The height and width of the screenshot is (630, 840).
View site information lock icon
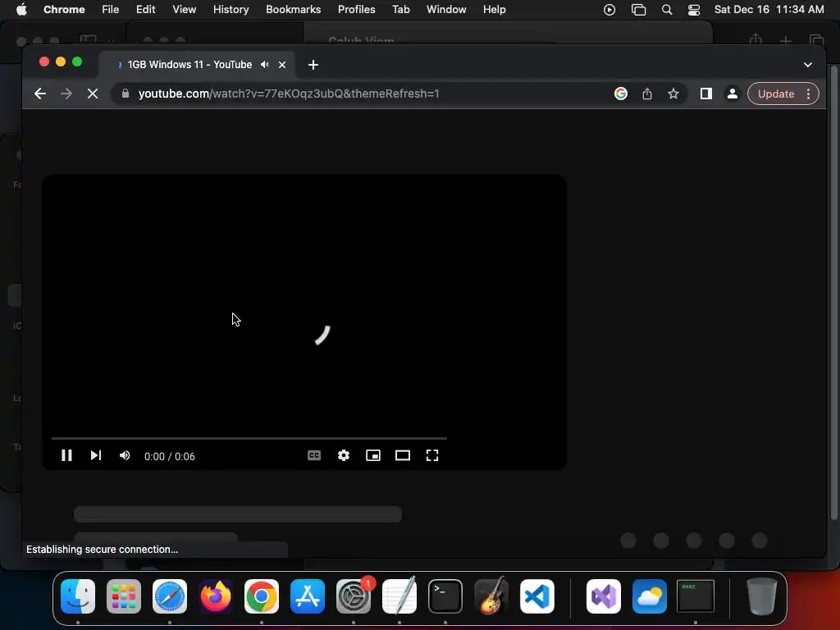(x=126, y=94)
